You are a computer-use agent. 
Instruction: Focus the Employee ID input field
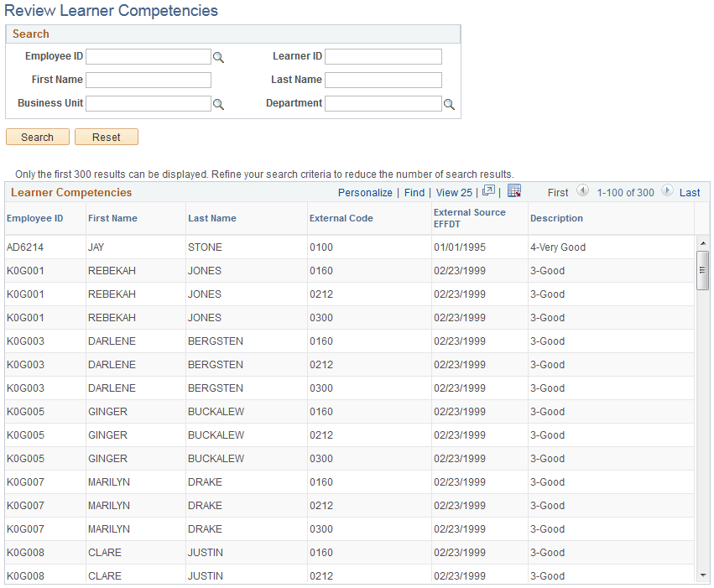click(149, 56)
